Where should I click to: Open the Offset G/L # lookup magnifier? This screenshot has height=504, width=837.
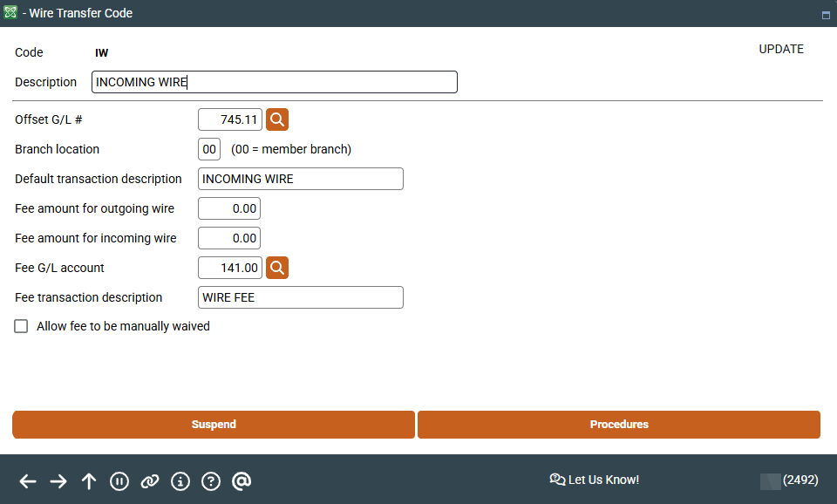(277, 119)
